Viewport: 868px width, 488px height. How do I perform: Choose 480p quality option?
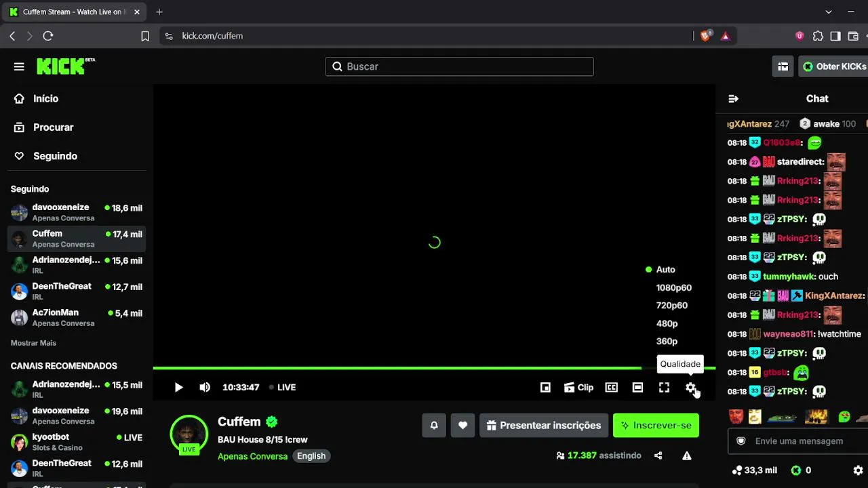click(667, 323)
